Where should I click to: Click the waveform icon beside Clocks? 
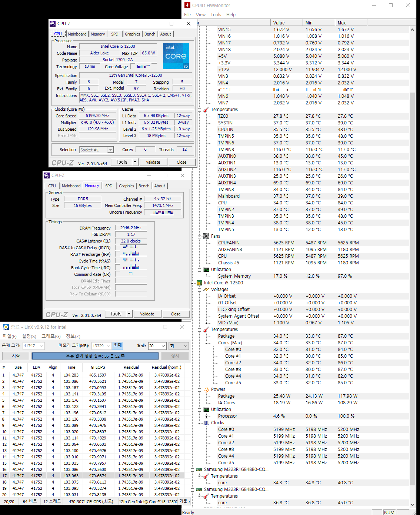click(x=206, y=423)
